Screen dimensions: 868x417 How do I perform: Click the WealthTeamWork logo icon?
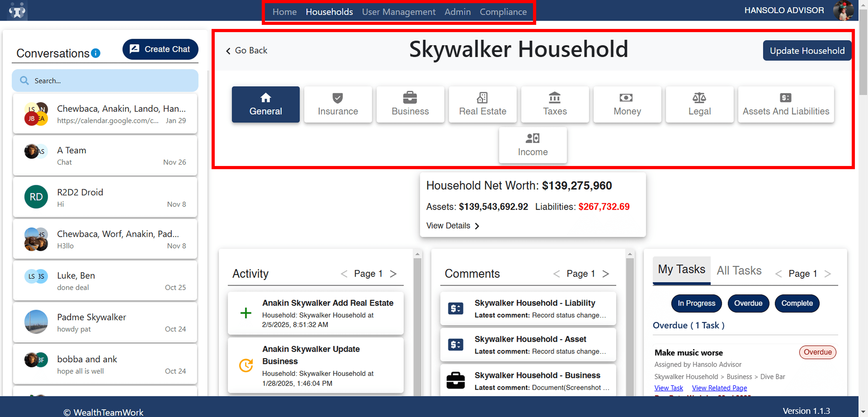17,11
